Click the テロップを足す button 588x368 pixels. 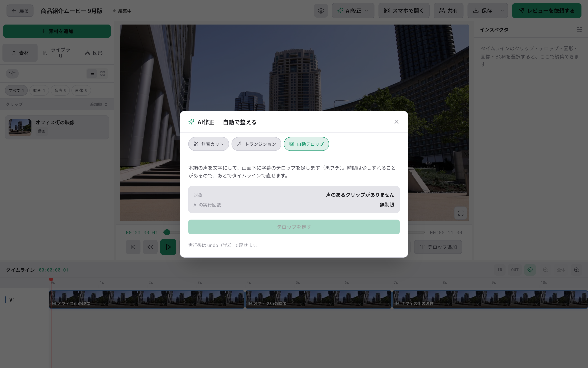294,227
